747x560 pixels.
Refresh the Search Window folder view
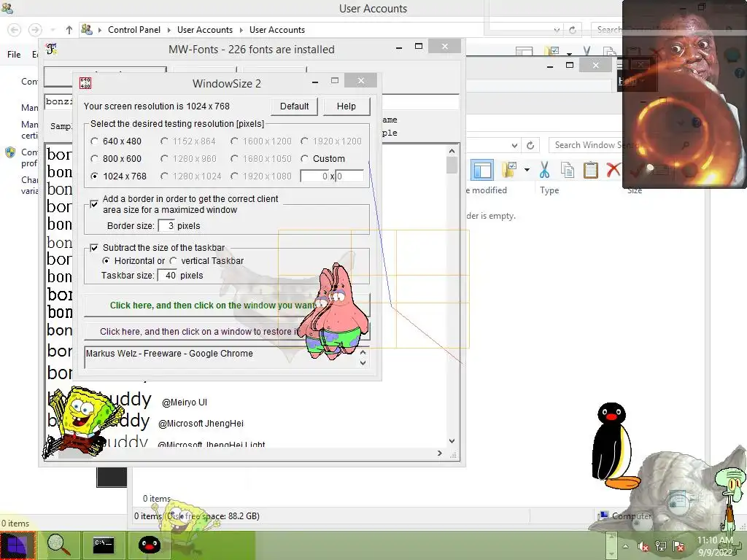530,145
